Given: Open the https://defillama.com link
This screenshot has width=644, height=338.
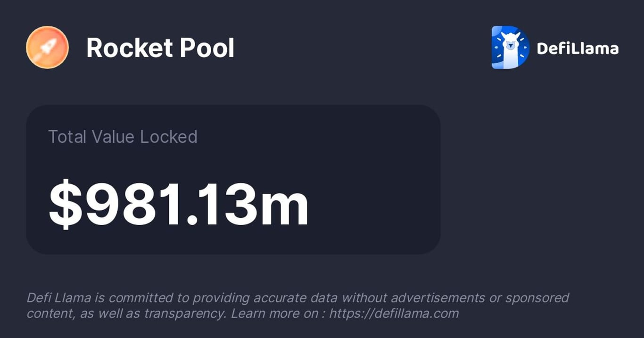Looking at the screenshot, I should [x=394, y=313].
